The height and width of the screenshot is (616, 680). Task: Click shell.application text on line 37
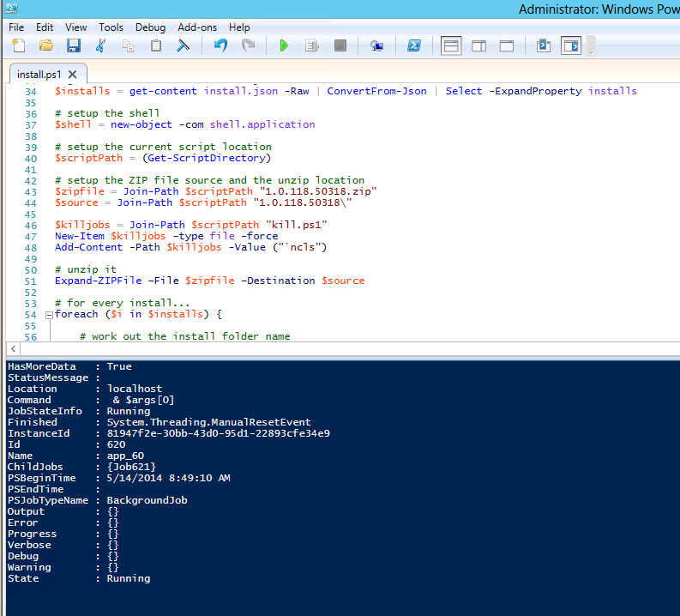coord(262,124)
